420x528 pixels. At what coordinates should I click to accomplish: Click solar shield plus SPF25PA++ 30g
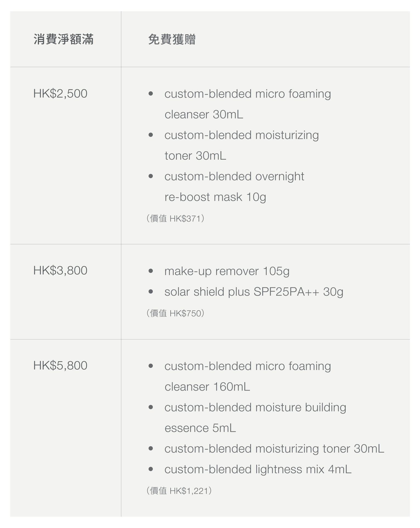coord(254,292)
